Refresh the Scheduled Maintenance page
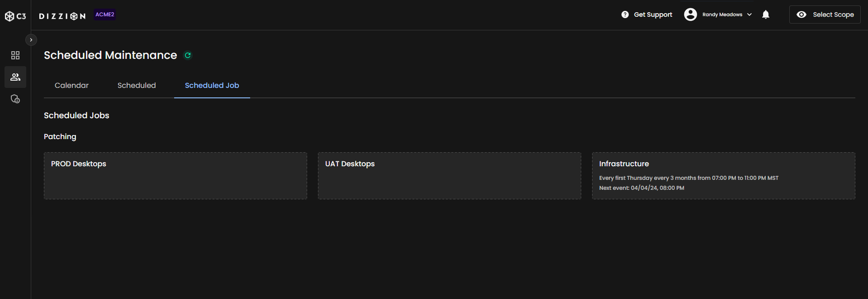Image resolution: width=868 pixels, height=299 pixels. pyautogui.click(x=188, y=55)
